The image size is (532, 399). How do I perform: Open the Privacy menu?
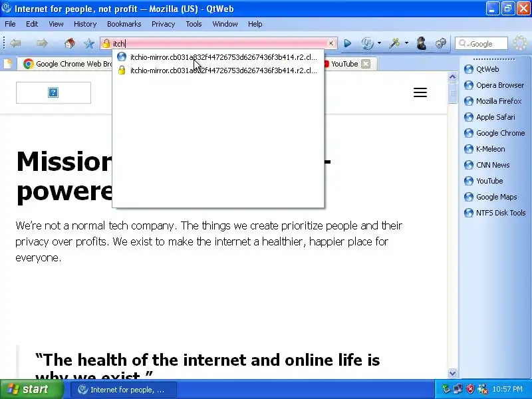tap(163, 24)
